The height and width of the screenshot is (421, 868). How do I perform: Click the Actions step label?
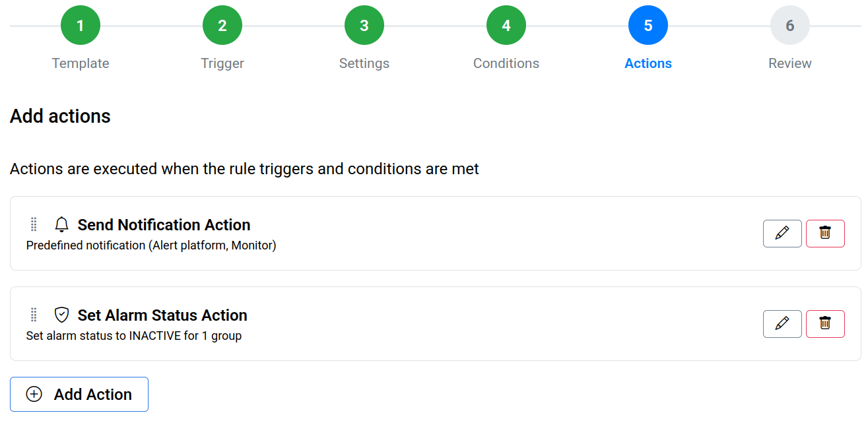point(648,63)
